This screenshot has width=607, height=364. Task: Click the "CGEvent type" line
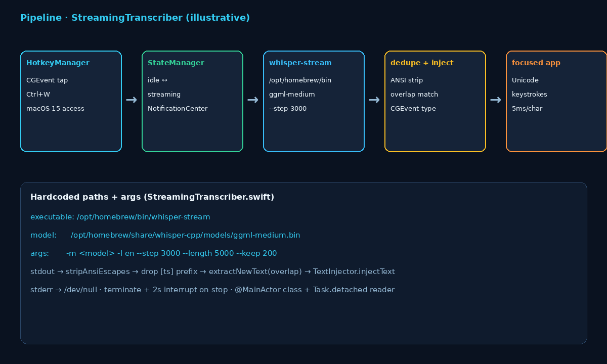413,108
